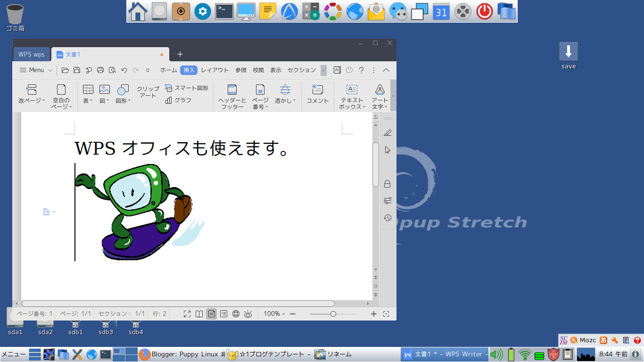Expand 表 table dropdown arrow

point(91,101)
